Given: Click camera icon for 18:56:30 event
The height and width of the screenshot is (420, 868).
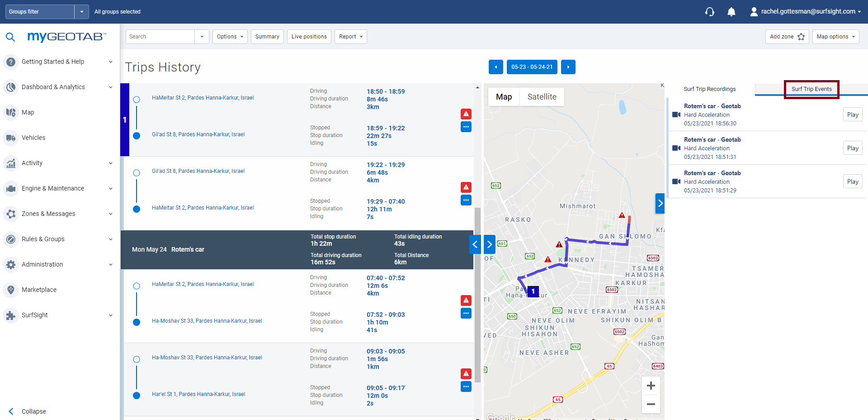Looking at the screenshot, I should point(676,115).
